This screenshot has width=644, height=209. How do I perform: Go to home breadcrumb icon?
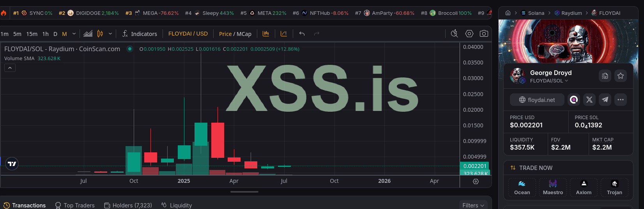[508, 13]
